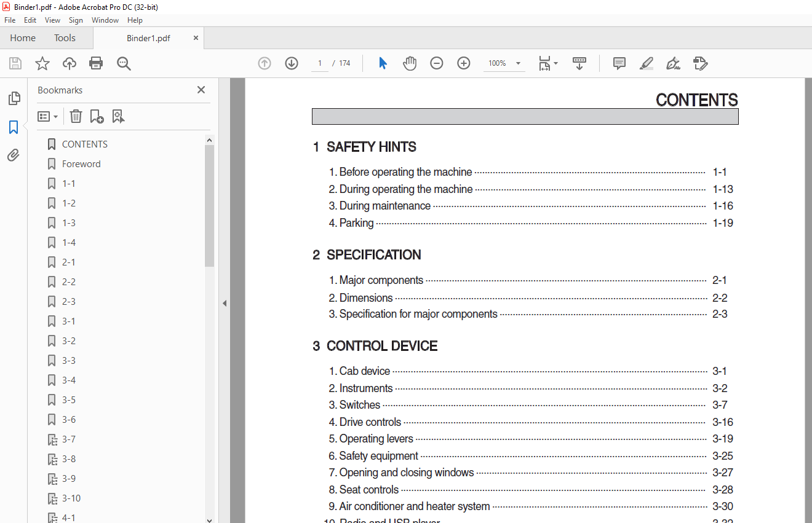The width and height of the screenshot is (812, 523).
Task: Switch to the Tools tab
Action: (65, 38)
